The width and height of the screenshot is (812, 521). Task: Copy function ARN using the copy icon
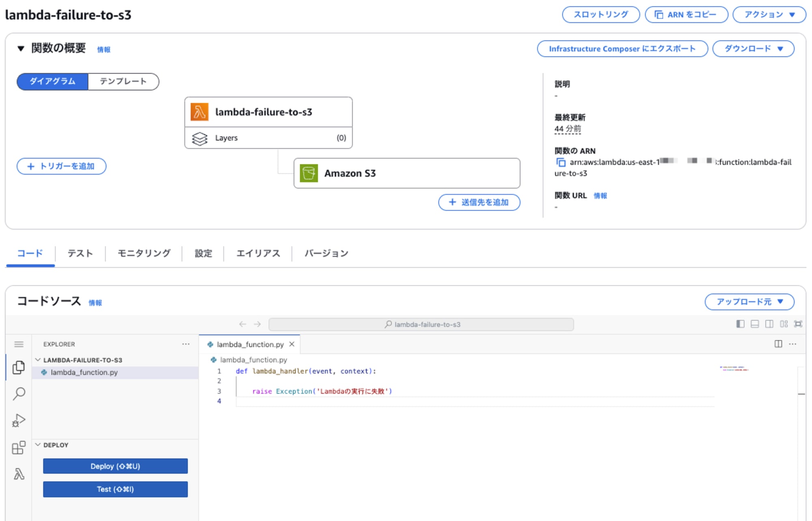561,162
